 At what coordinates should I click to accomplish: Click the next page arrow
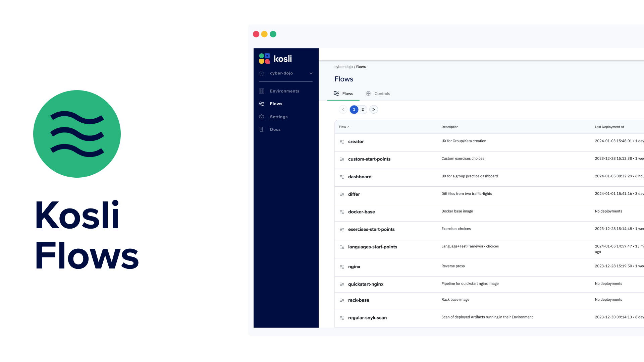tap(374, 109)
